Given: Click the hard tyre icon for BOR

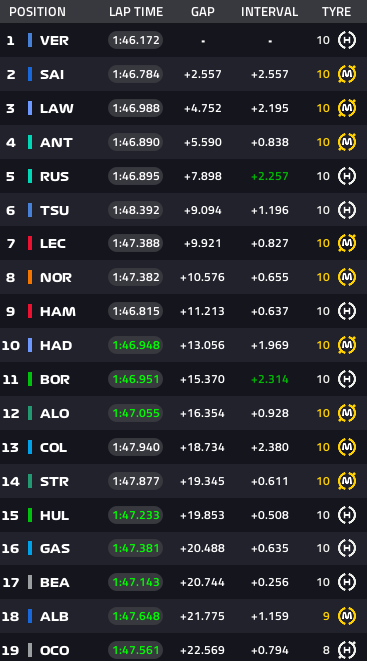Looking at the screenshot, I should pos(347,379).
